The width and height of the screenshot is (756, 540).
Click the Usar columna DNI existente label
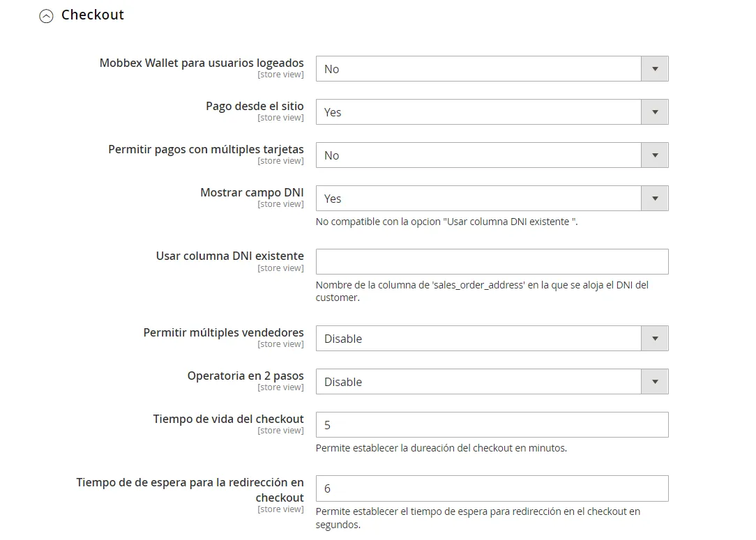point(229,256)
